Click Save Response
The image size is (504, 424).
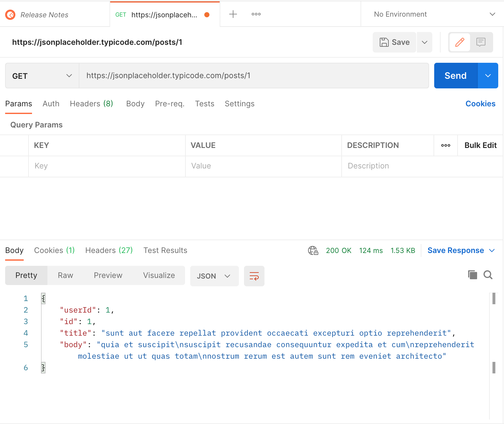pyautogui.click(x=456, y=250)
